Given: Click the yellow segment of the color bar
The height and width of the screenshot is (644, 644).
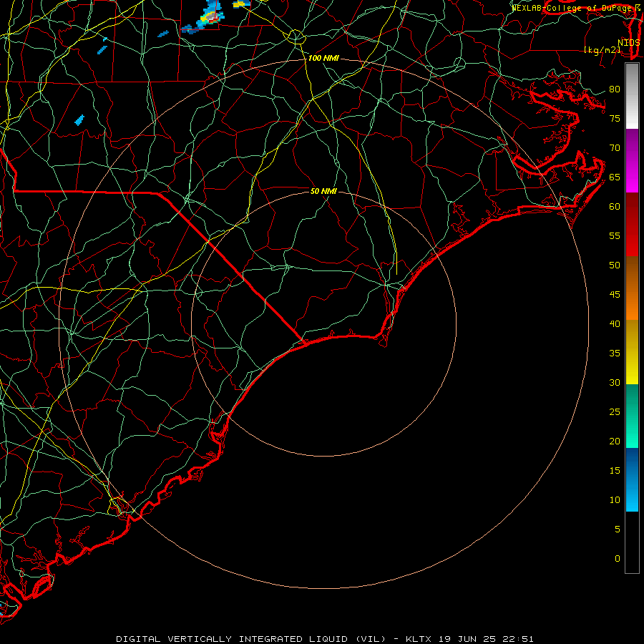Looking at the screenshot, I should coord(632,352).
